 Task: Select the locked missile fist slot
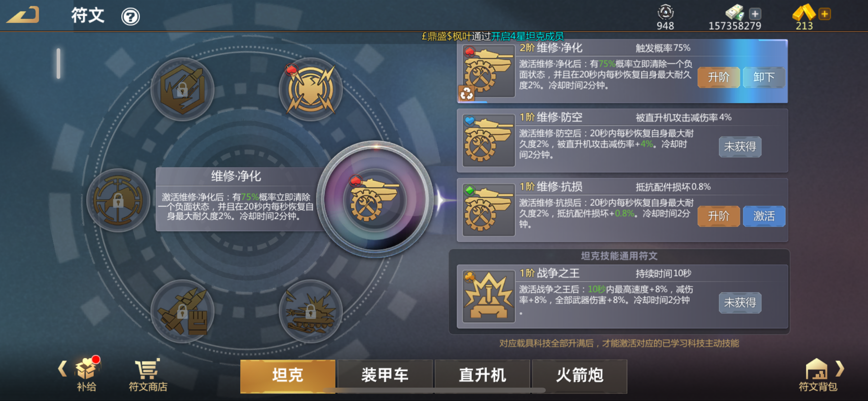click(182, 311)
